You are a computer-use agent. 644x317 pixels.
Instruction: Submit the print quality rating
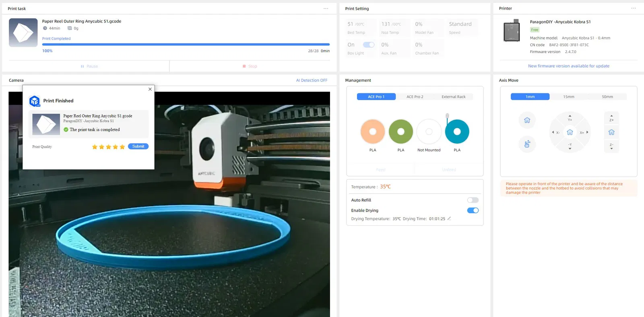tap(138, 146)
